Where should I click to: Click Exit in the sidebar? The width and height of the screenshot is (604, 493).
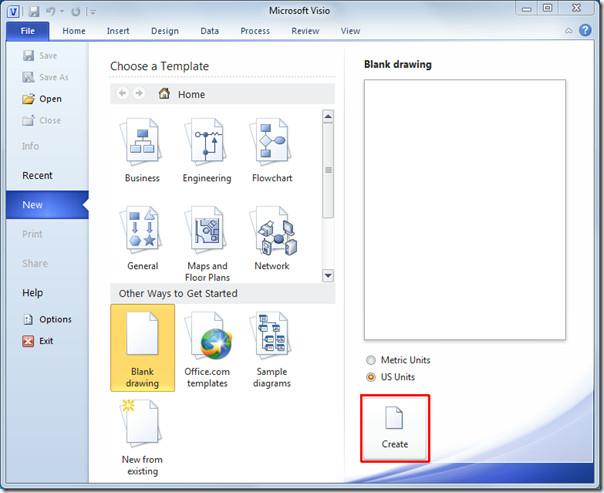pos(38,341)
